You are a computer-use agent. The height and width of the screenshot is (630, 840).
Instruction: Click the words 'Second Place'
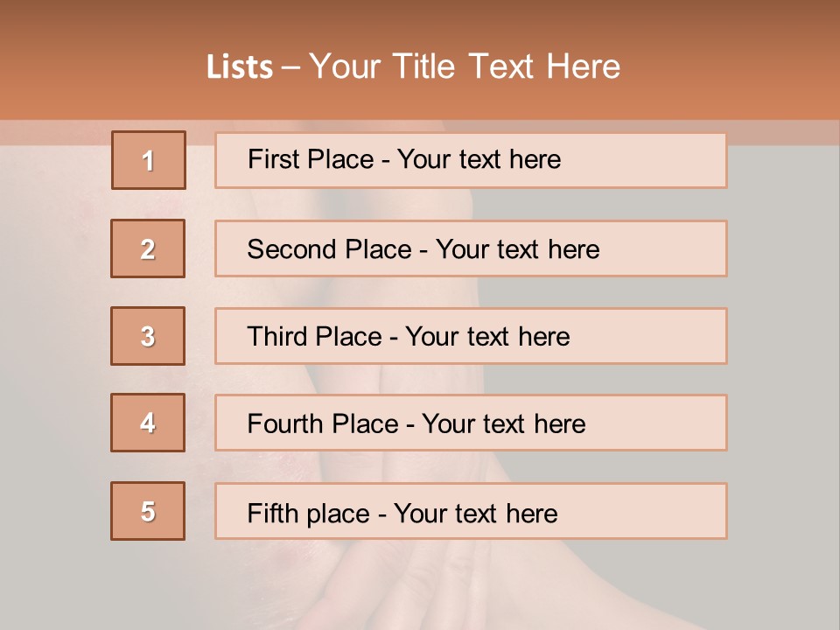tap(330, 249)
